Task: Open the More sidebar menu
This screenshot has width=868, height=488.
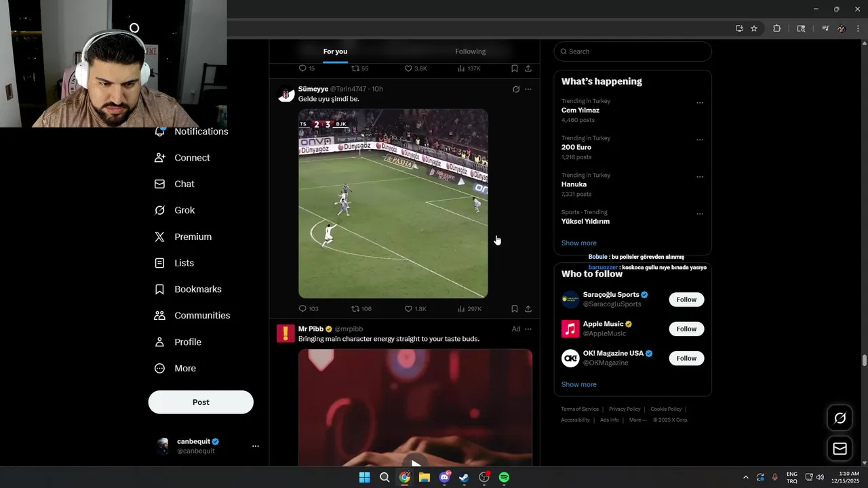Action: (x=175, y=369)
